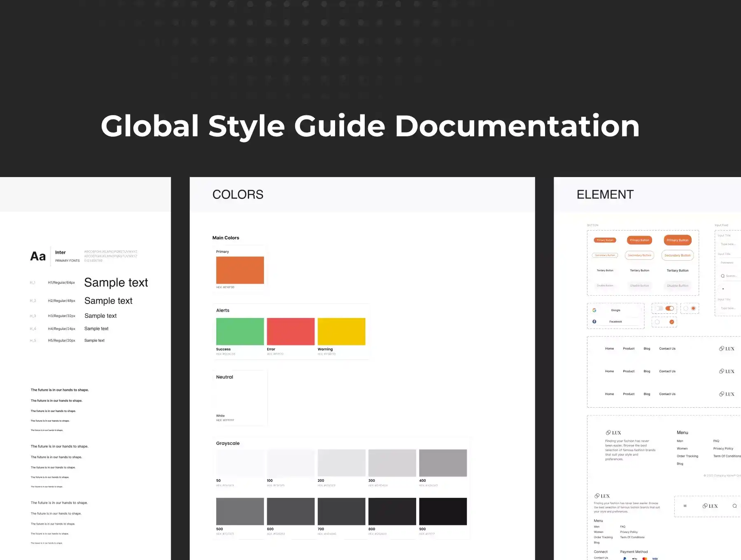Pick the orange Primary color swatch
The height and width of the screenshot is (560, 741).
coord(240,270)
